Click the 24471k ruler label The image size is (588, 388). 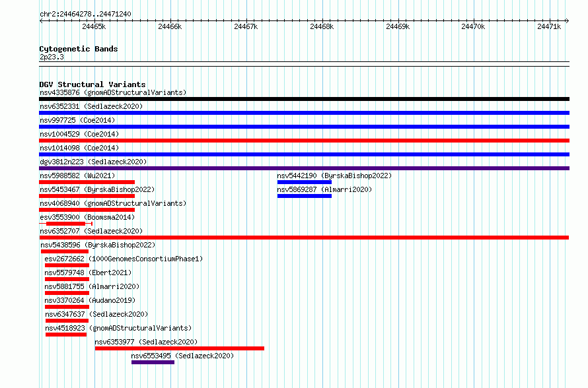pyautogui.click(x=549, y=26)
